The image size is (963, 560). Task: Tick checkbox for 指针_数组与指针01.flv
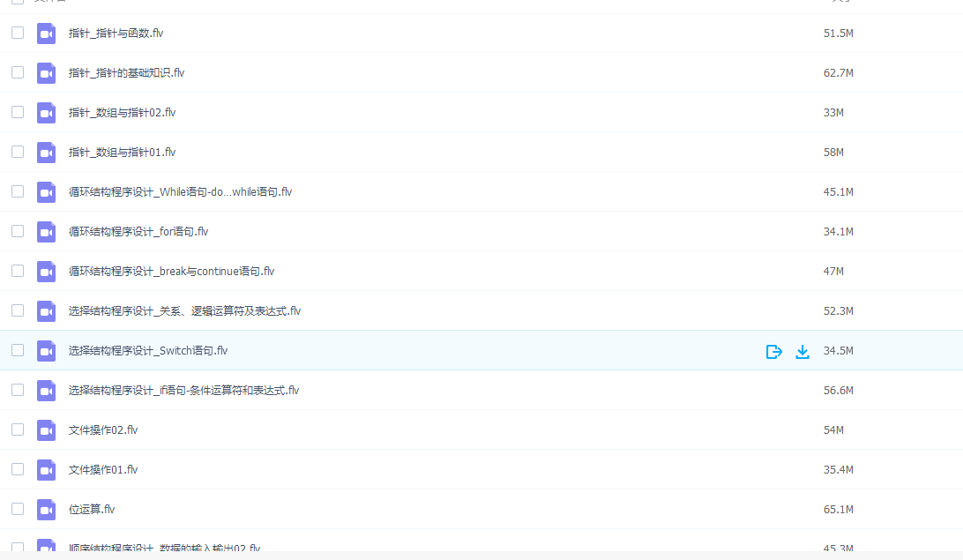pyautogui.click(x=18, y=152)
